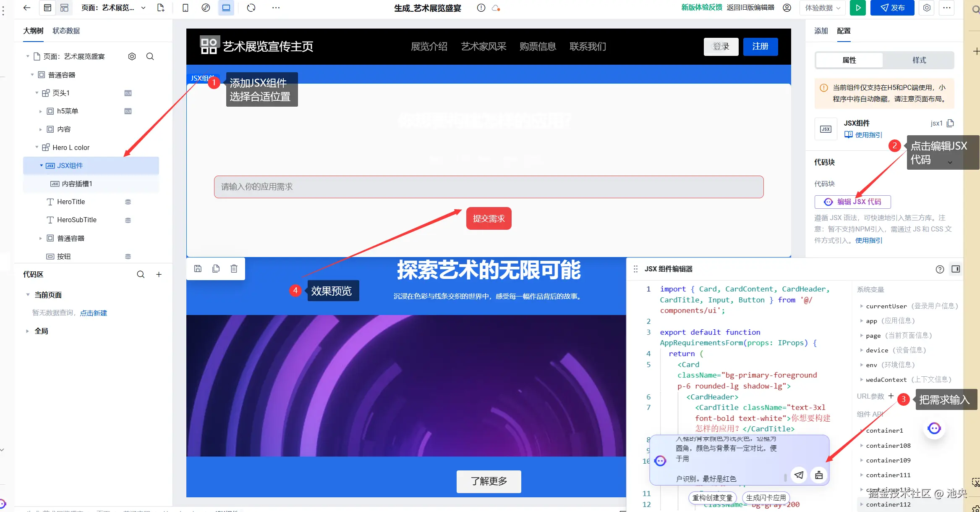Switch to the 状态数据 tab

66,31
